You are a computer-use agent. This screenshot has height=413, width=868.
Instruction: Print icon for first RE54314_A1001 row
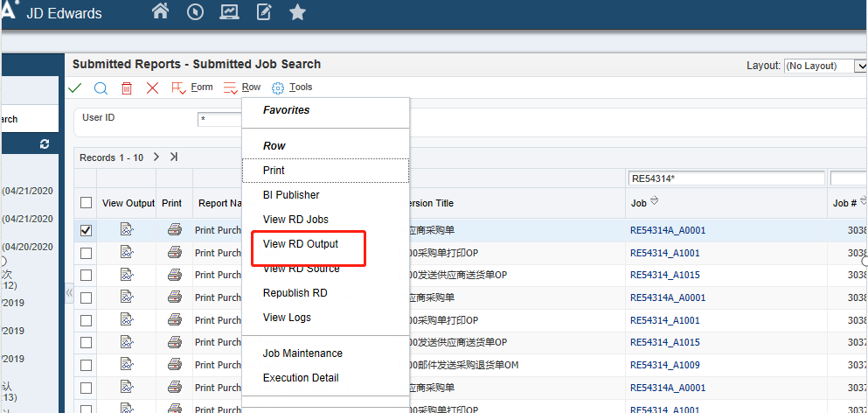tap(174, 252)
